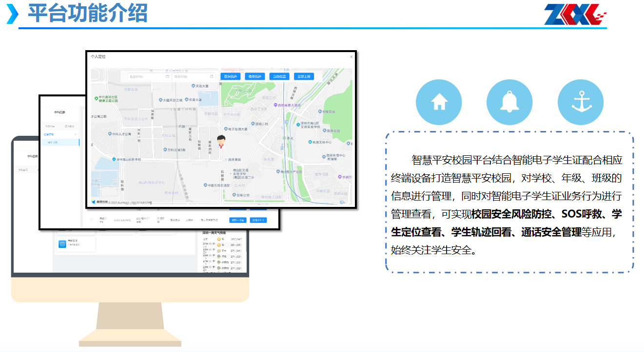The image size is (644, 352).
Task: Tick the checkbox in the table row
Action: (x=92, y=220)
